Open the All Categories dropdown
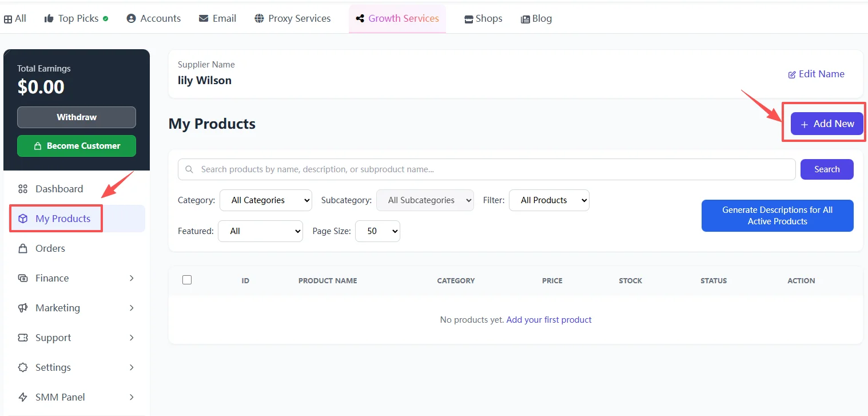 (x=266, y=200)
